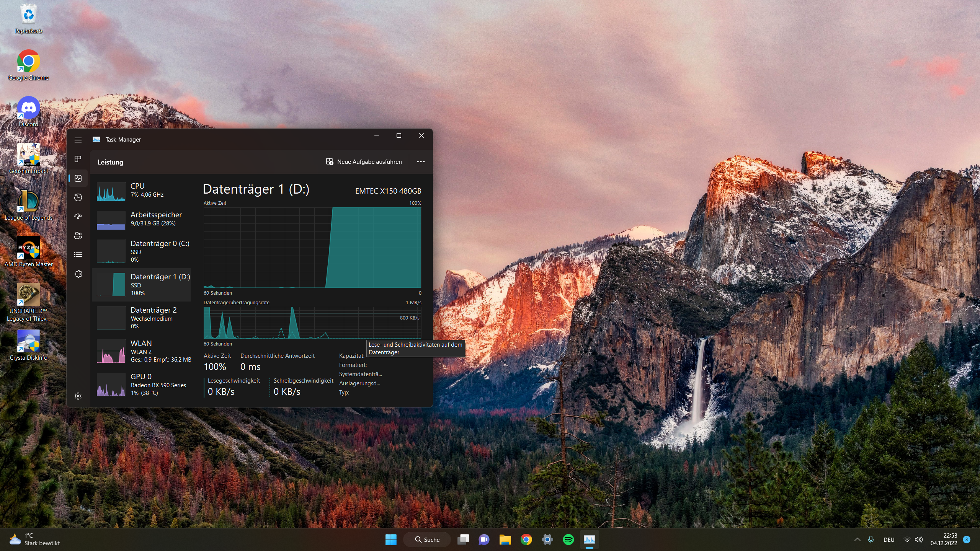The image size is (980, 551).
Task: Open the Details list page icon
Action: click(x=78, y=254)
